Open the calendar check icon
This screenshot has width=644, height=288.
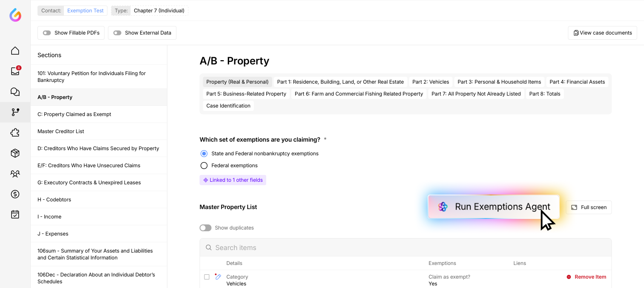tap(15, 215)
